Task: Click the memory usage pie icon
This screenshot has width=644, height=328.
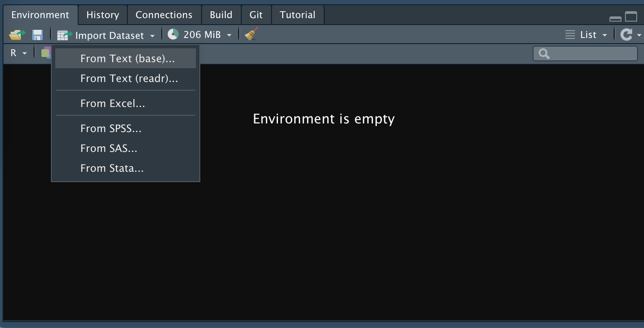Action: tap(173, 35)
